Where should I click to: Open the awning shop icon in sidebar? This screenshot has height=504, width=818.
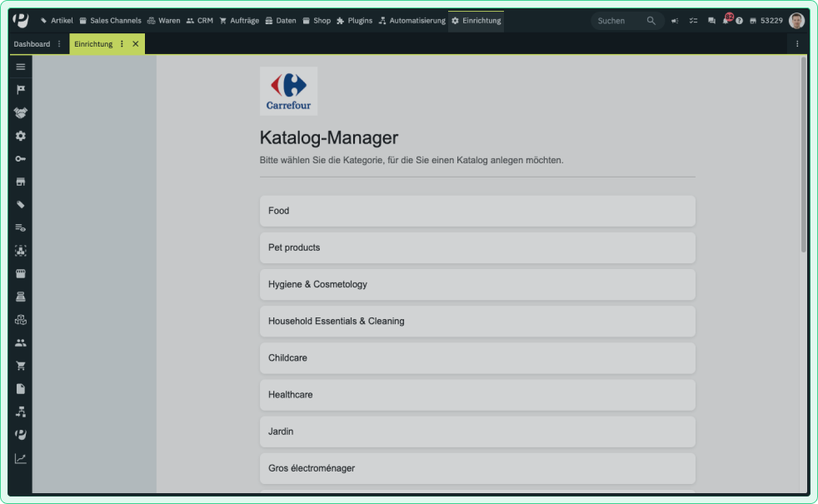[x=20, y=273]
